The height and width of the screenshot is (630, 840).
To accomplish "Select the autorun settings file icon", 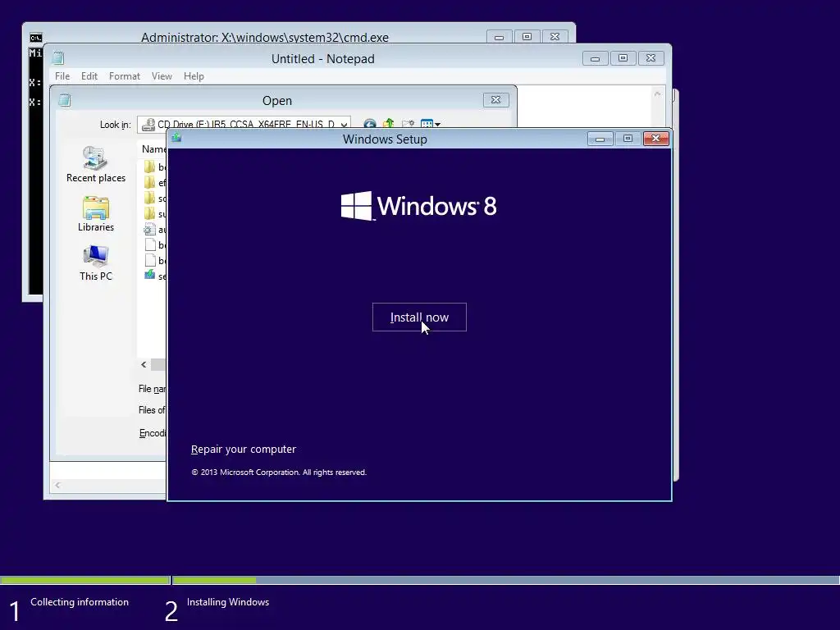I will click(x=149, y=230).
